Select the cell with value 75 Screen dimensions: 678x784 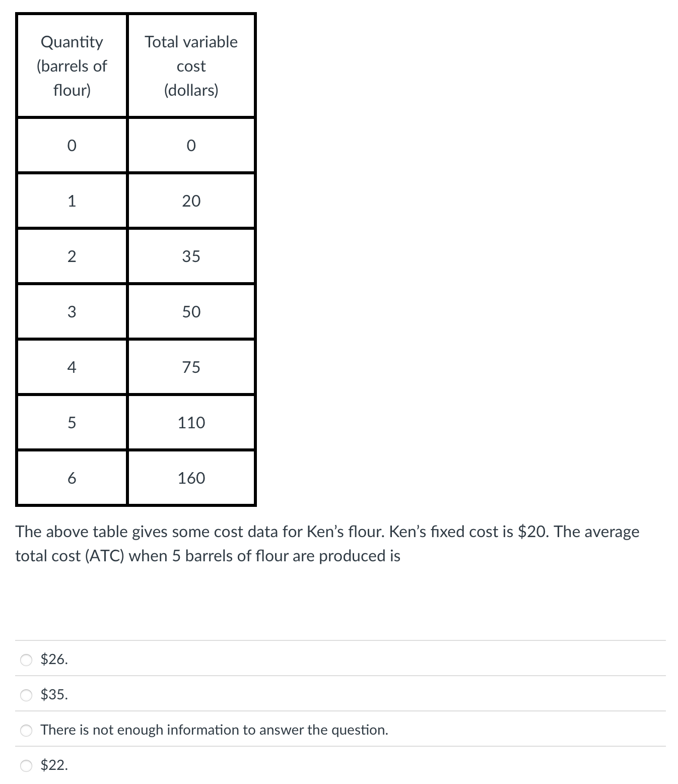pyautogui.click(x=191, y=367)
